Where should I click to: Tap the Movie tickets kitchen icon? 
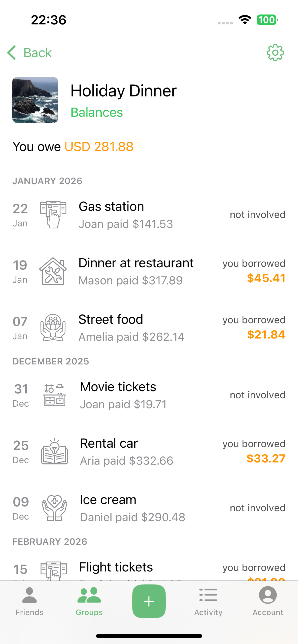(54, 395)
